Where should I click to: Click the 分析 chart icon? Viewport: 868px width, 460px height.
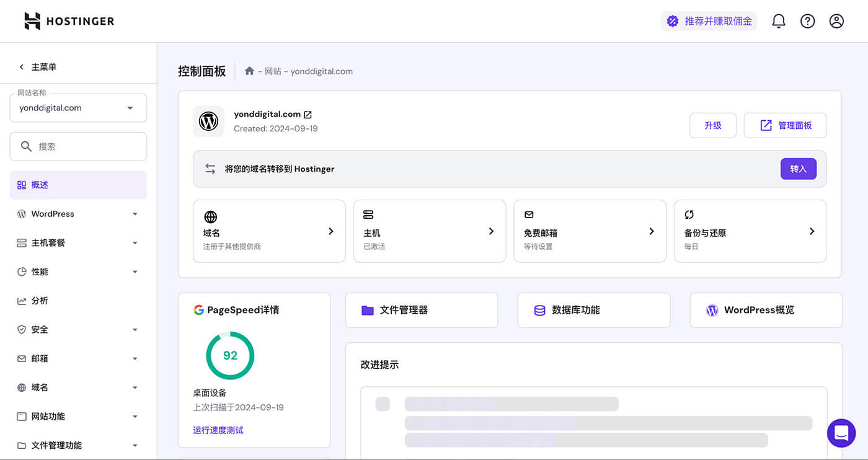pos(22,301)
